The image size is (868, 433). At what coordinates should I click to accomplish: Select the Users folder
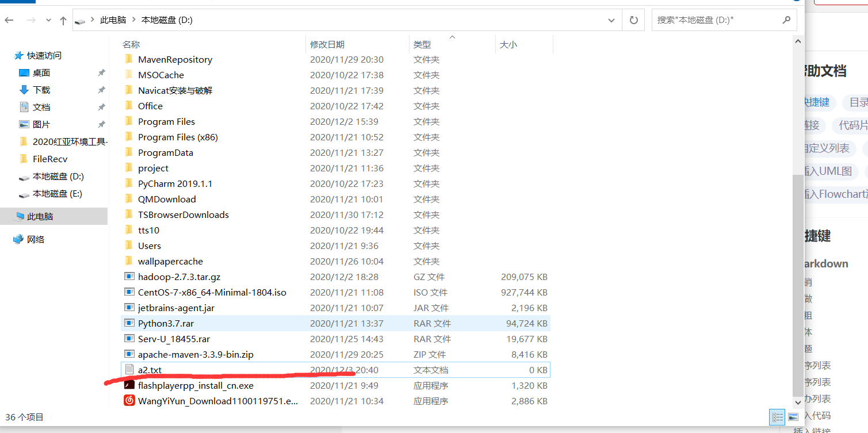coord(150,246)
